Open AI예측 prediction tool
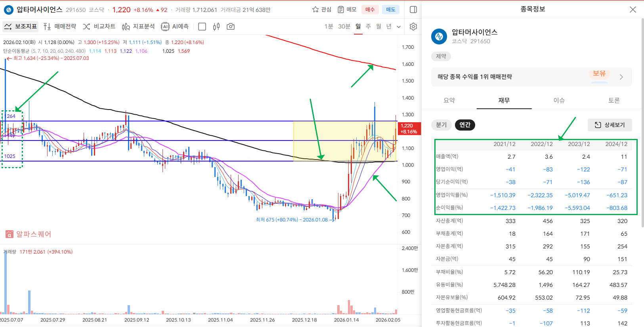This screenshot has height=327, width=644. (175, 27)
